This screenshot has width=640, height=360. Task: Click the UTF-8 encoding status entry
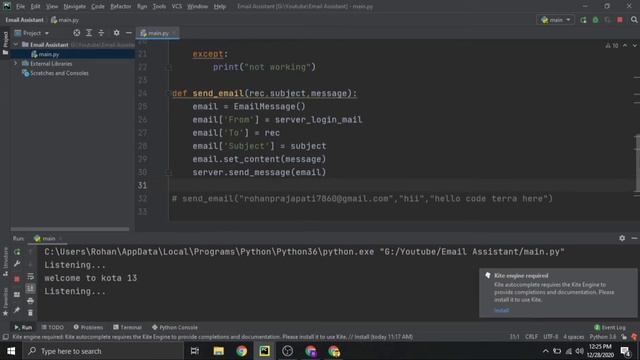(551, 337)
